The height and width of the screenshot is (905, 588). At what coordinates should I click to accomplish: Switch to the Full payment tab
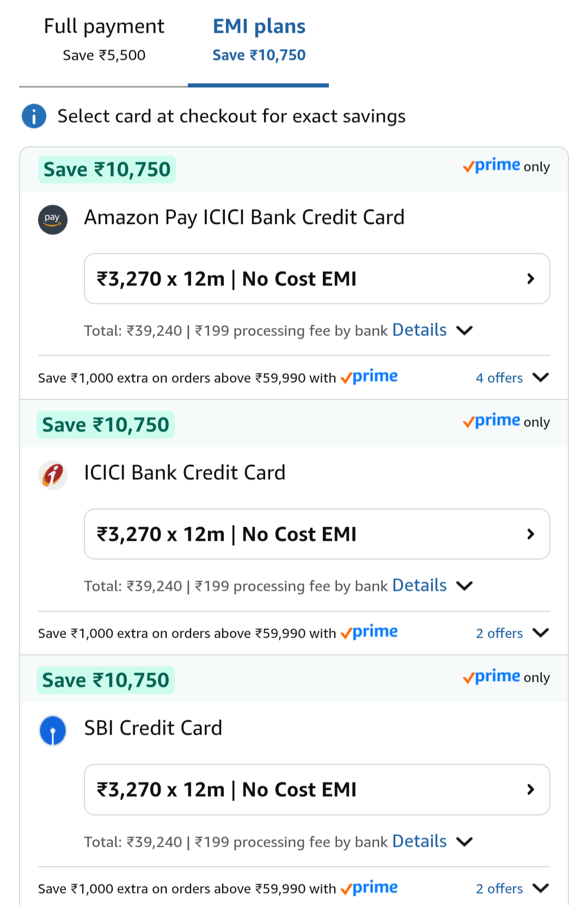tap(103, 40)
